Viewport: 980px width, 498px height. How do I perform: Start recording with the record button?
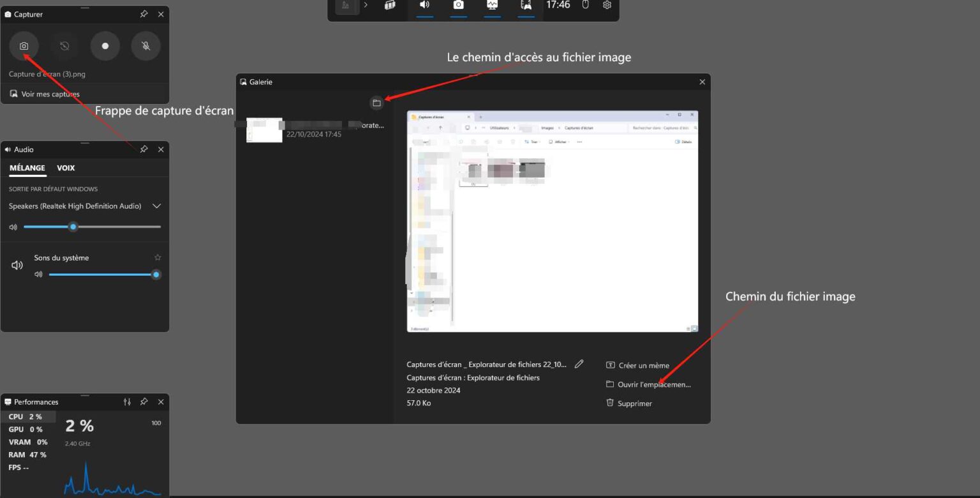click(x=105, y=46)
